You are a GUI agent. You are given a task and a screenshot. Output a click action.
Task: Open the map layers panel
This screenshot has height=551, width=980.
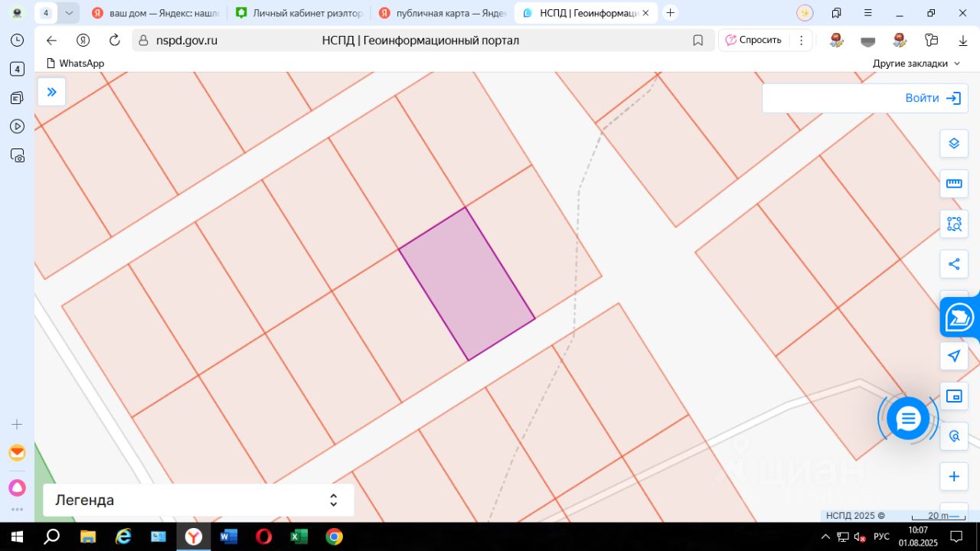pos(954,143)
